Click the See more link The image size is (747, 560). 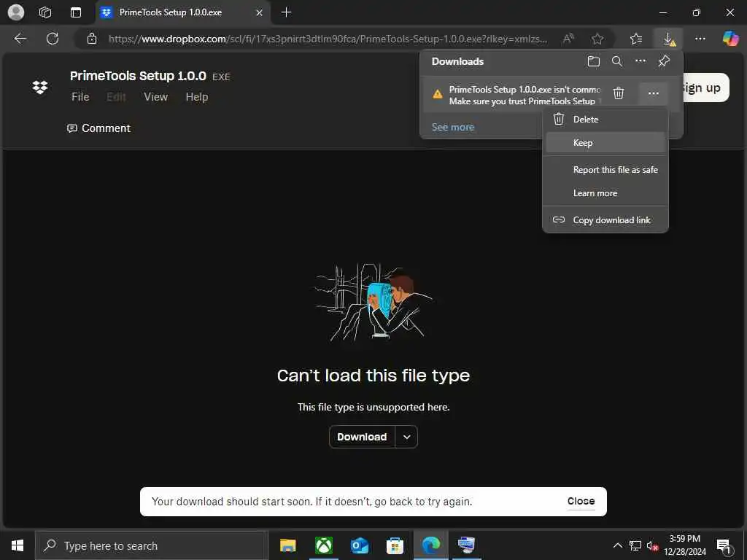452,127
